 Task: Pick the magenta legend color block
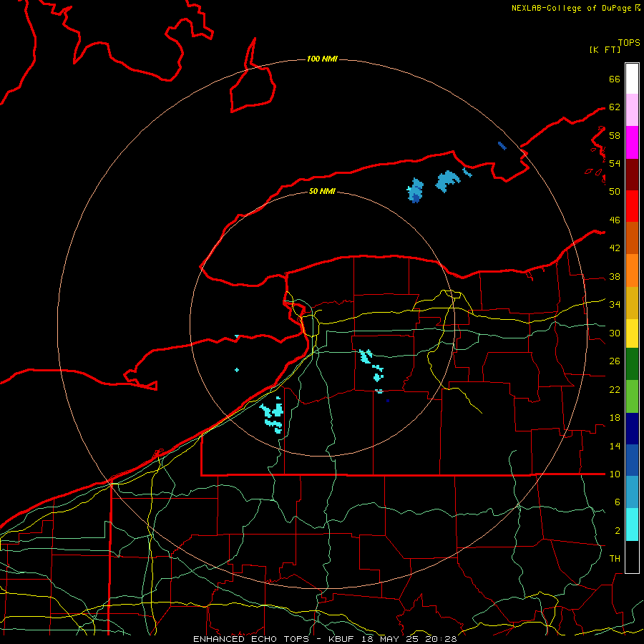pos(632,142)
